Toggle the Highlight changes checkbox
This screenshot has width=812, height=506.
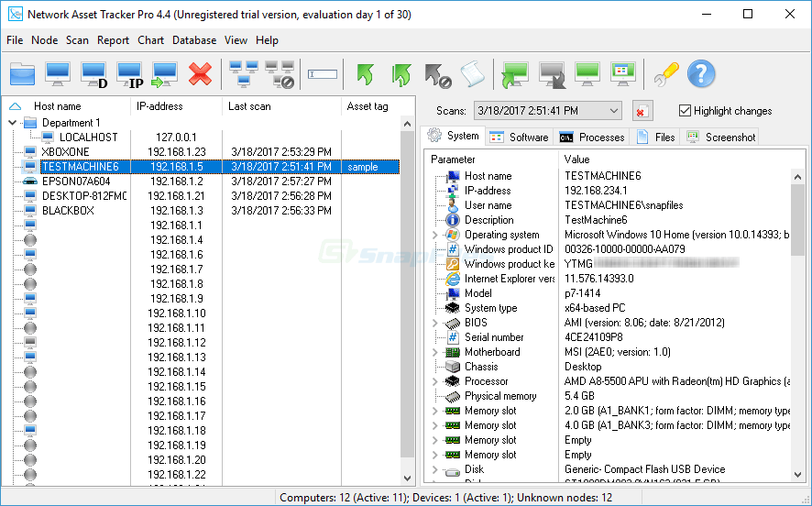685,111
